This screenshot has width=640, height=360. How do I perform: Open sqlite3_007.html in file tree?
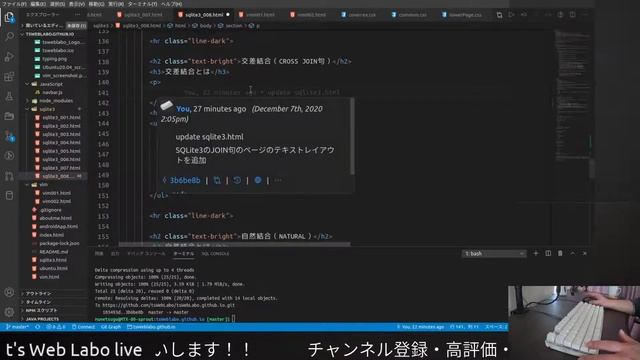[x=61, y=168]
